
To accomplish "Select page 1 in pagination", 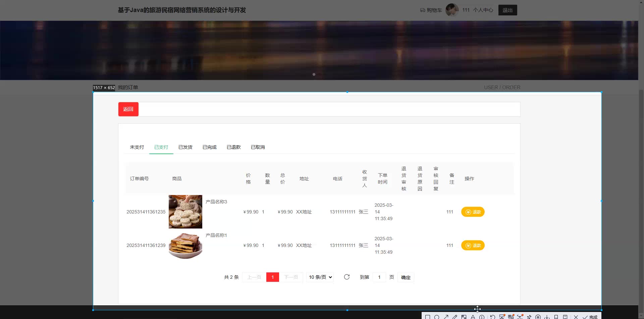I will (x=273, y=277).
